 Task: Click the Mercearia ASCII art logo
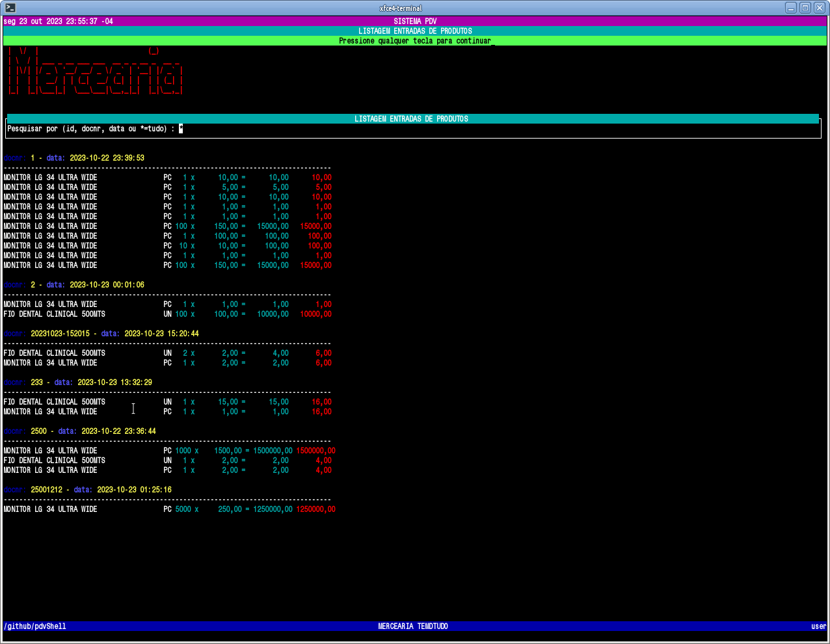(x=95, y=70)
